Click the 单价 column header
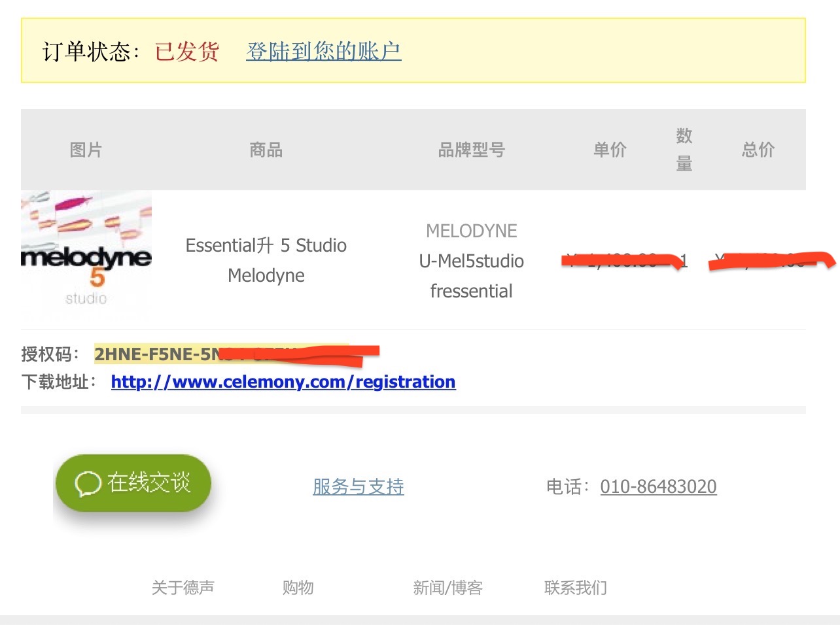 610,150
